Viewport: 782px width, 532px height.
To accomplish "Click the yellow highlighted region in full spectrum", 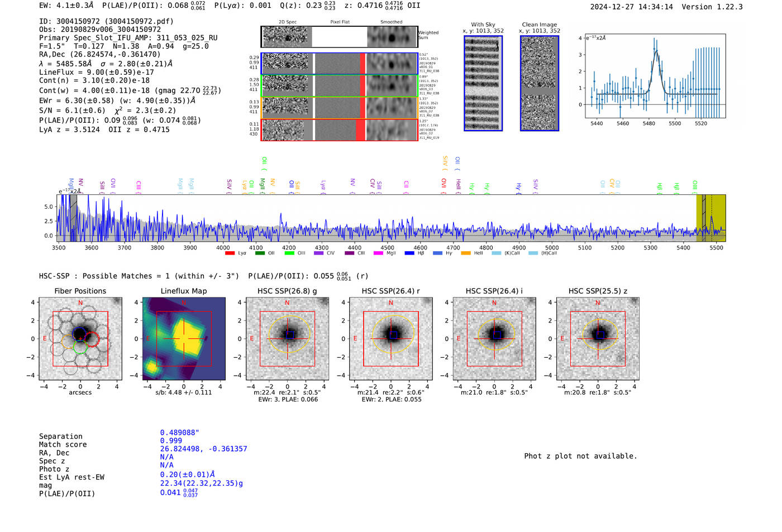I will click(711, 218).
